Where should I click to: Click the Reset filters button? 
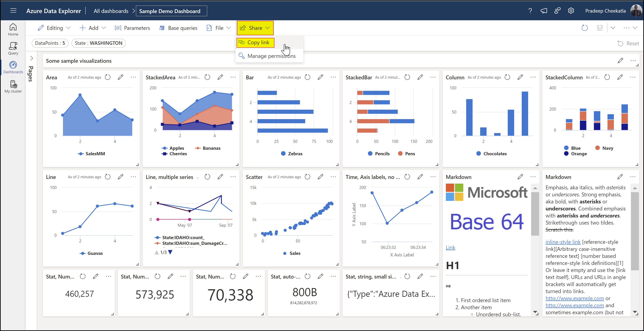click(628, 43)
